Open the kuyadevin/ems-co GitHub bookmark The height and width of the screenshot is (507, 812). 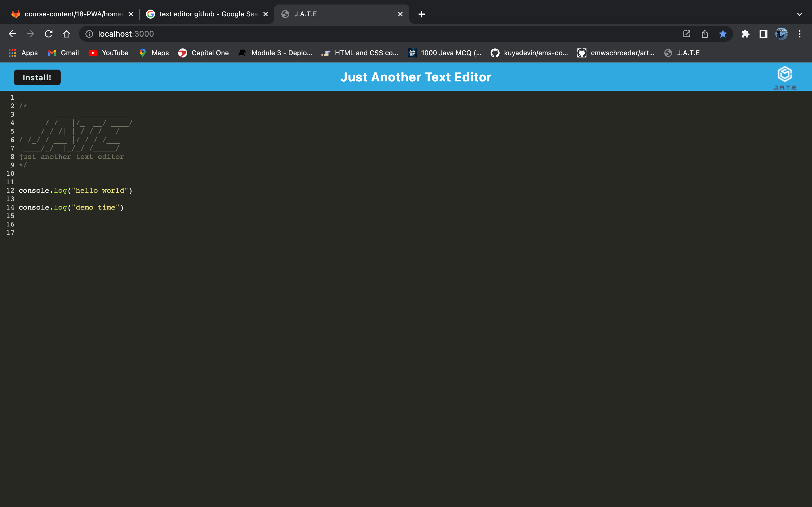pyautogui.click(x=529, y=53)
